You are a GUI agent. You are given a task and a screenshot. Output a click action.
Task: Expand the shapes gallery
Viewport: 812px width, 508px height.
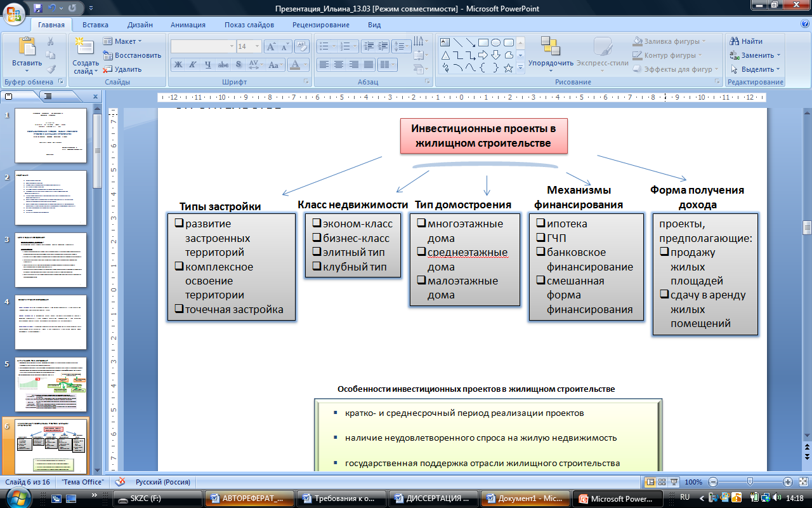(521, 68)
